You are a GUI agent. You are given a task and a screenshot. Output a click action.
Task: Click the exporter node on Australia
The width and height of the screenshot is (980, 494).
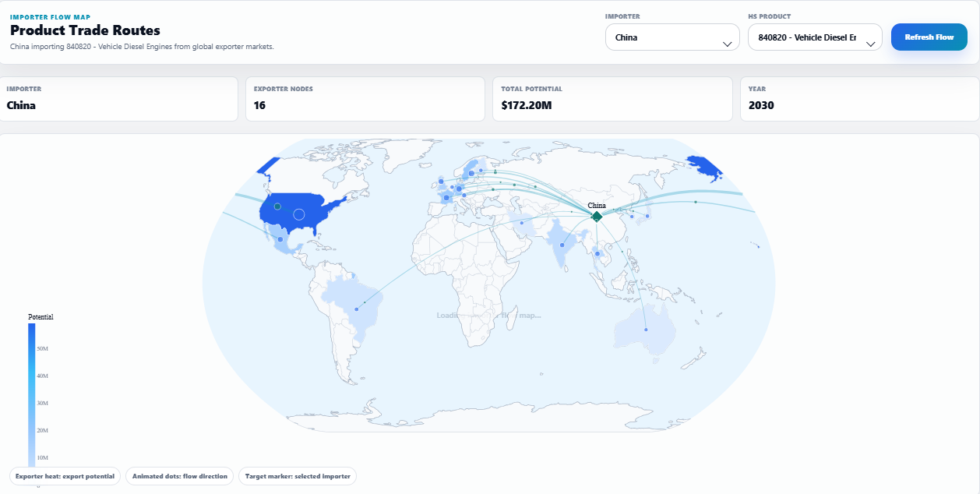pos(646,330)
